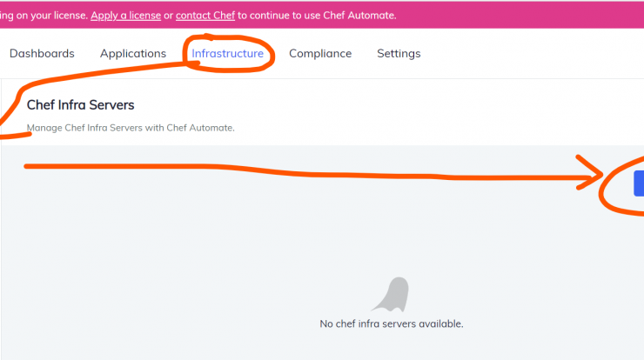Follow the contact Chef link
The width and height of the screenshot is (644, 360).
coord(205,16)
